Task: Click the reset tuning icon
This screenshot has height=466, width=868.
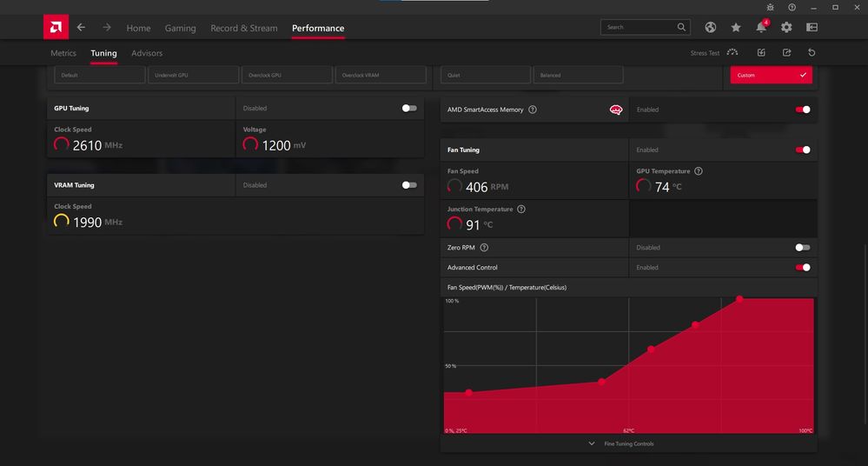Action: 812,53
